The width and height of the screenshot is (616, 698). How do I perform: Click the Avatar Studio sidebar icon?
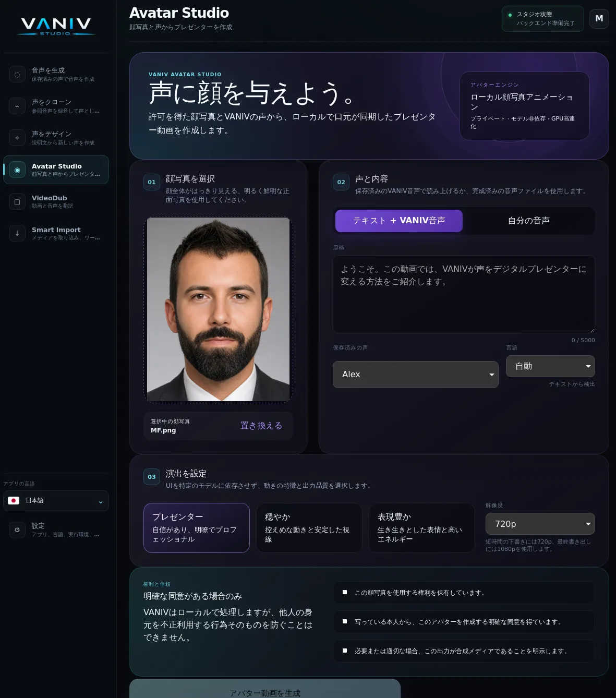(17, 170)
